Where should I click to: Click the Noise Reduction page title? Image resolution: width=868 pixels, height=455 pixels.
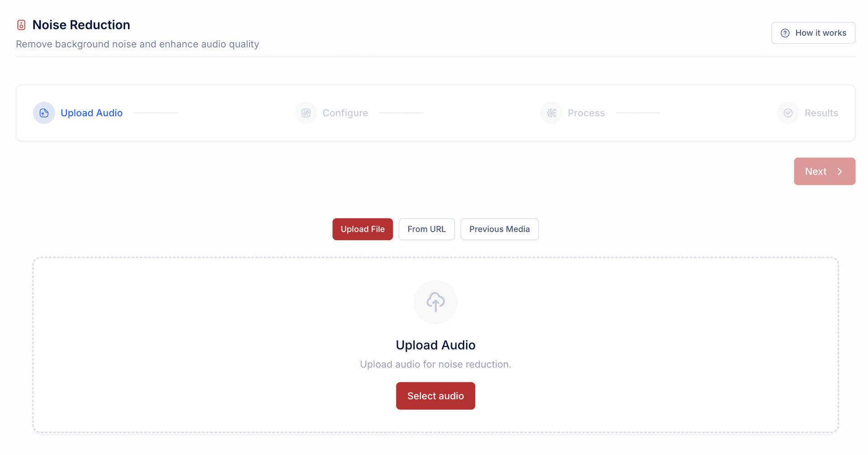pyautogui.click(x=81, y=25)
